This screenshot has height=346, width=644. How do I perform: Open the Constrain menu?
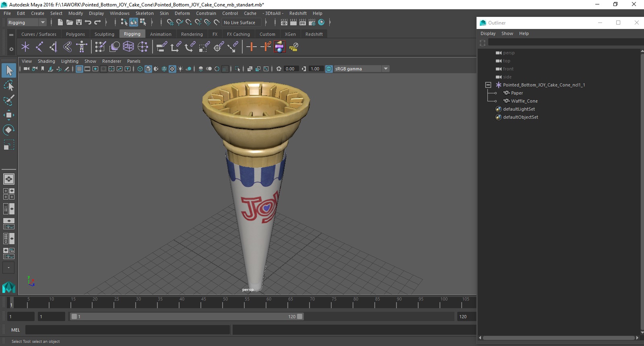pos(206,13)
